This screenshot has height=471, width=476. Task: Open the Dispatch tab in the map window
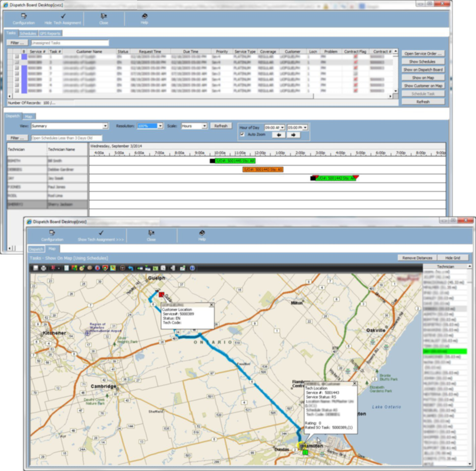(36, 249)
